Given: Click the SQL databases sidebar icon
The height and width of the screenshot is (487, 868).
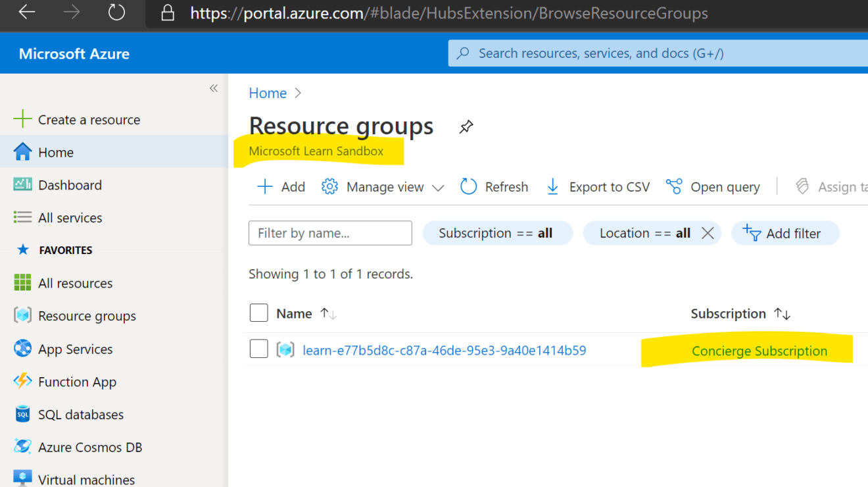Looking at the screenshot, I should click(22, 415).
